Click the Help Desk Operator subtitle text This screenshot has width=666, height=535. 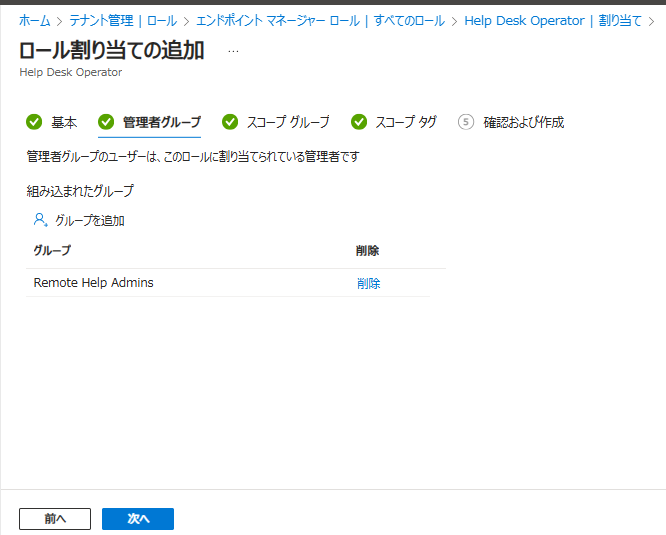71,72
